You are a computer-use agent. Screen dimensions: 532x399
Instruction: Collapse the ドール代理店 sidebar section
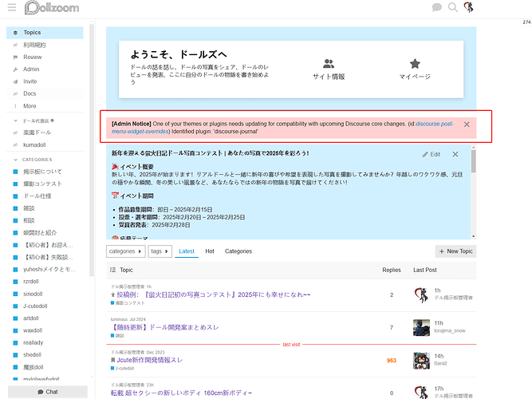pos(34,120)
